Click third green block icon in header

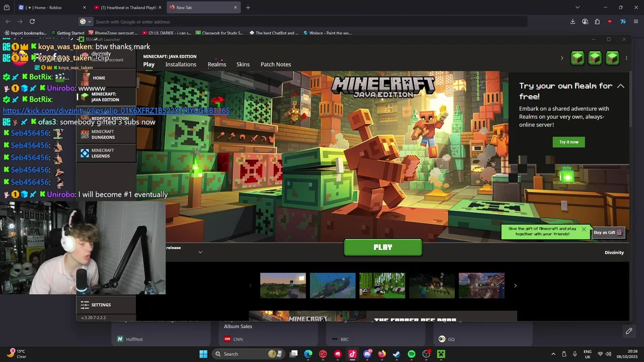(x=612, y=58)
